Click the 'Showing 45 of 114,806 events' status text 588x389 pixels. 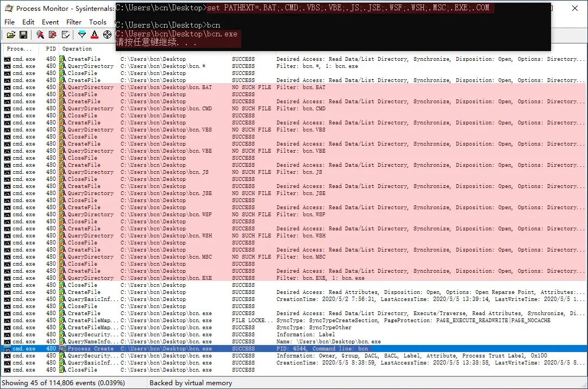63,382
